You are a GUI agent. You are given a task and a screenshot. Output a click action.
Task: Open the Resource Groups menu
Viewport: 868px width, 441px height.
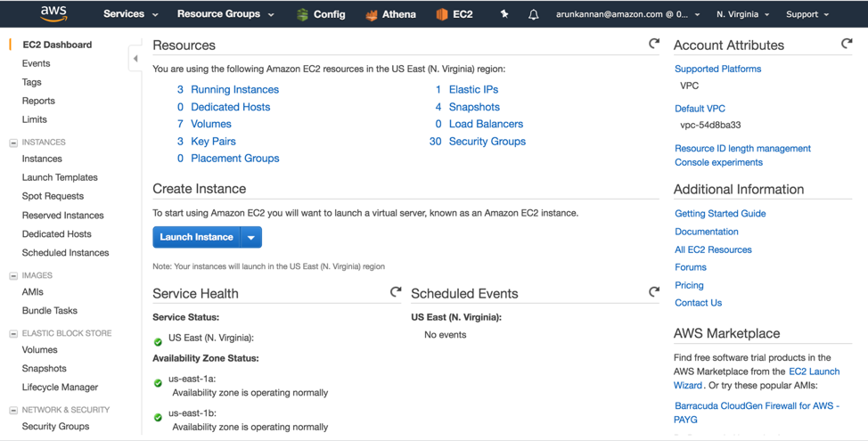225,14
